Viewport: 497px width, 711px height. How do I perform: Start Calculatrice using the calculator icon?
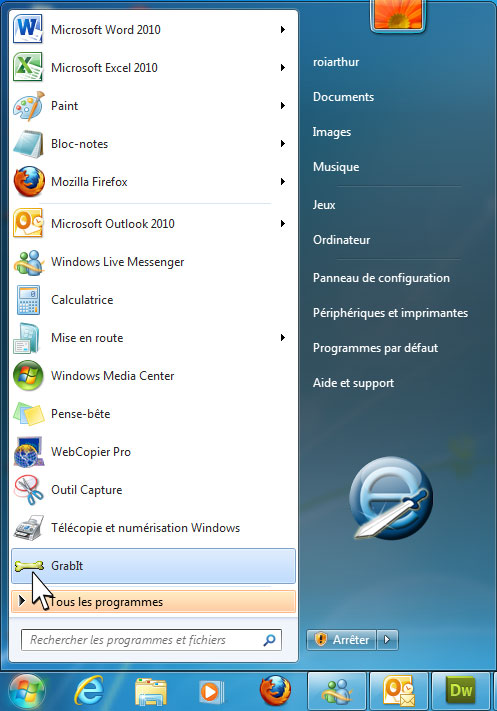point(28,300)
